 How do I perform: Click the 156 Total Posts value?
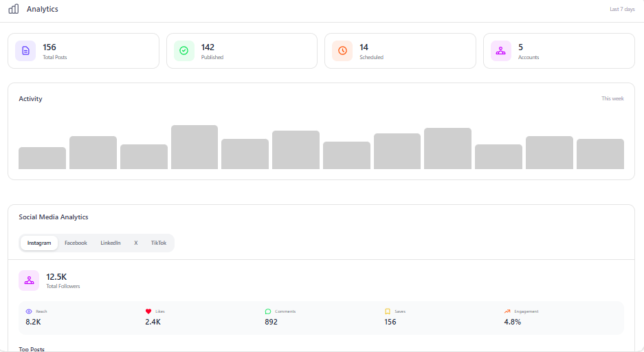pyautogui.click(x=49, y=47)
